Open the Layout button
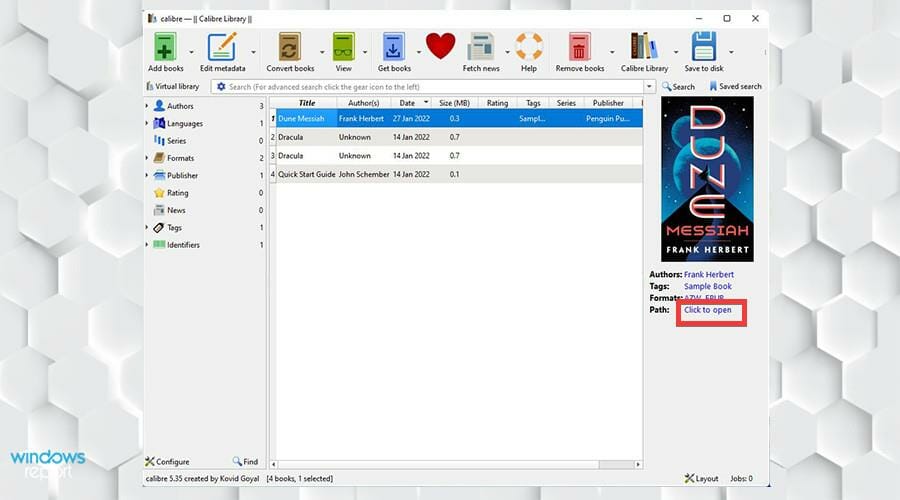900x500 pixels. (x=701, y=478)
